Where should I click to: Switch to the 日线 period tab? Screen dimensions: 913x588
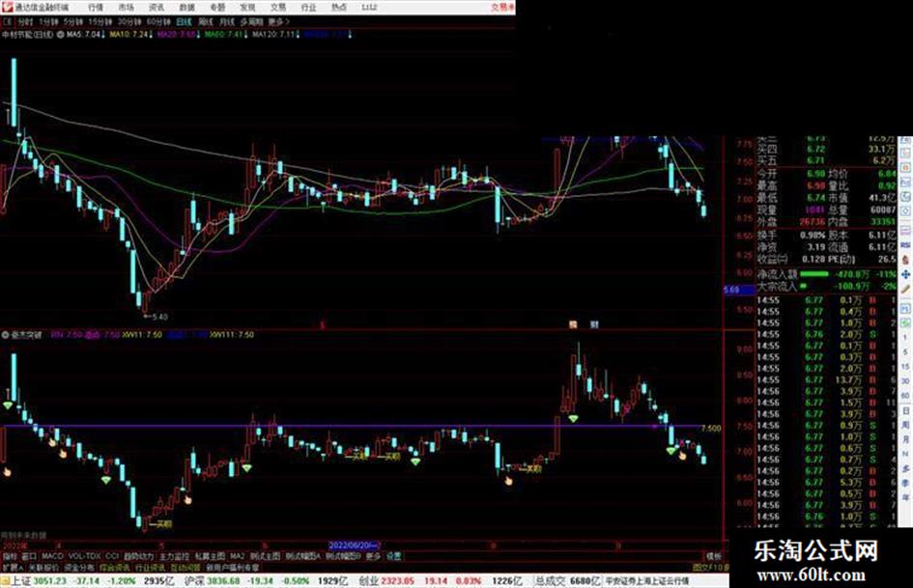(184, 22)
